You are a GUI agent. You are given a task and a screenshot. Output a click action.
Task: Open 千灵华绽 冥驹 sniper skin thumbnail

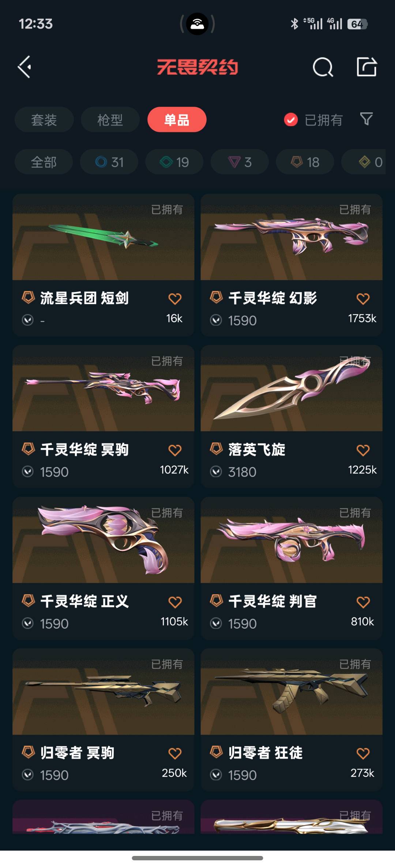click(104, 388)
